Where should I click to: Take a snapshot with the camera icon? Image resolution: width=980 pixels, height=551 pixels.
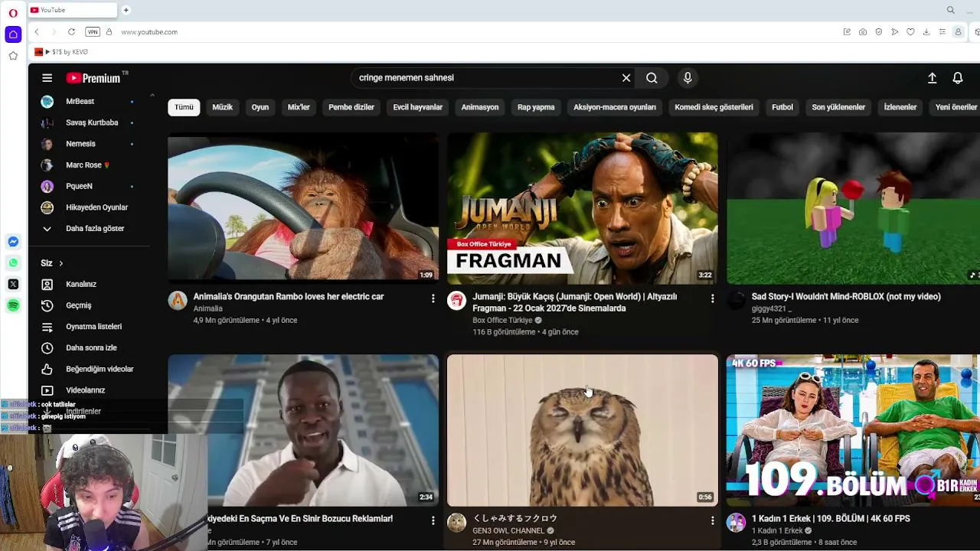point(863,32)
